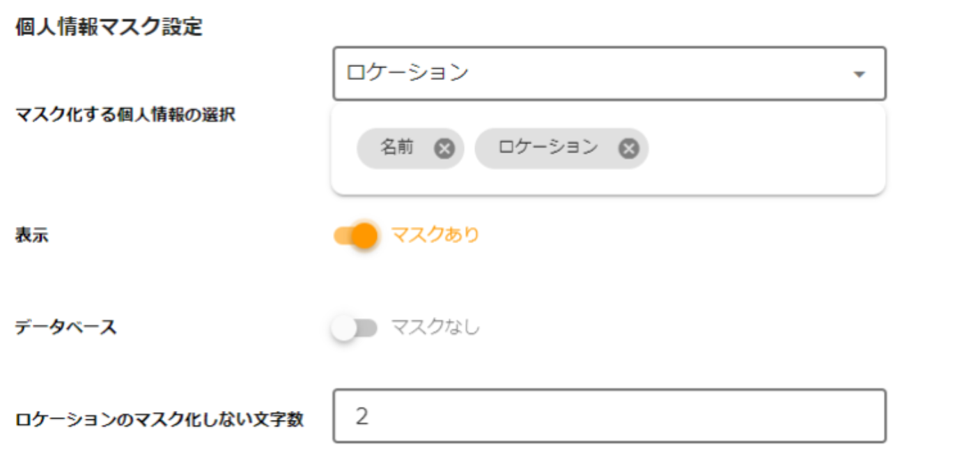Click empty space in the selected chips panel
This screenshot has height=475, width=980.
coord(759,149)
